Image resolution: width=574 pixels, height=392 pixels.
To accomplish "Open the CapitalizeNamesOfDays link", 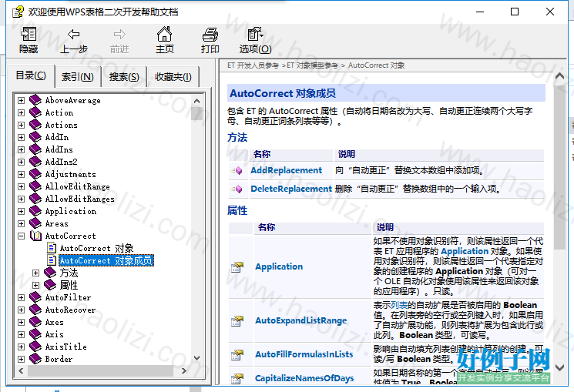I will point(304,378).
